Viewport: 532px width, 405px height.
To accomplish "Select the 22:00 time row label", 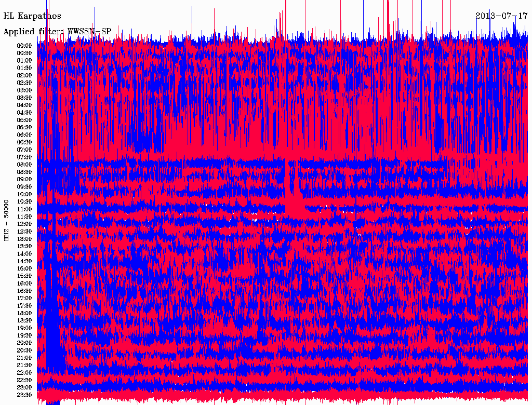I will pos(24,373).
